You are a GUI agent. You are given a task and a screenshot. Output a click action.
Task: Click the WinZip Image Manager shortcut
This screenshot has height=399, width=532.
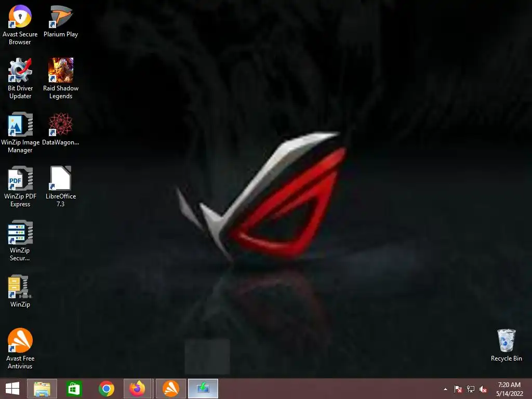coord(20,132)
